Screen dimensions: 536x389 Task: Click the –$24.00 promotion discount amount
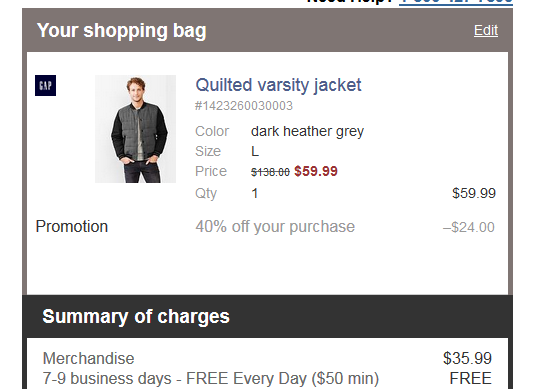[469, 227]
